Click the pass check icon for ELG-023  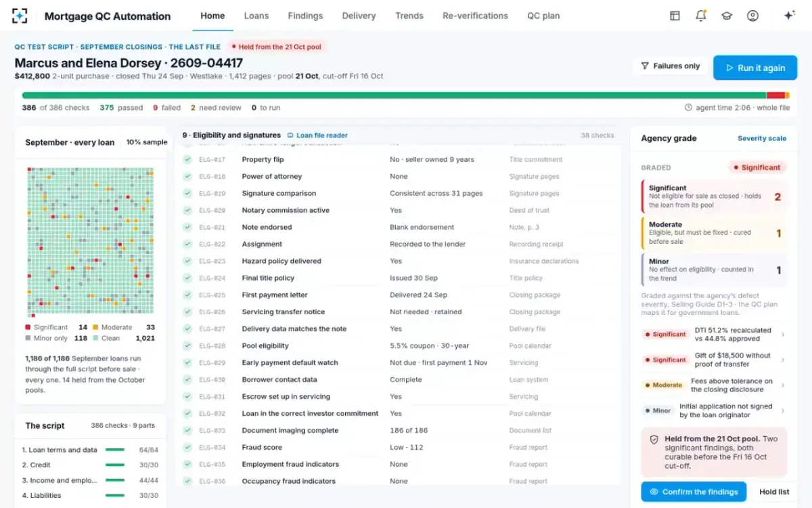click(x=187, y=261)
